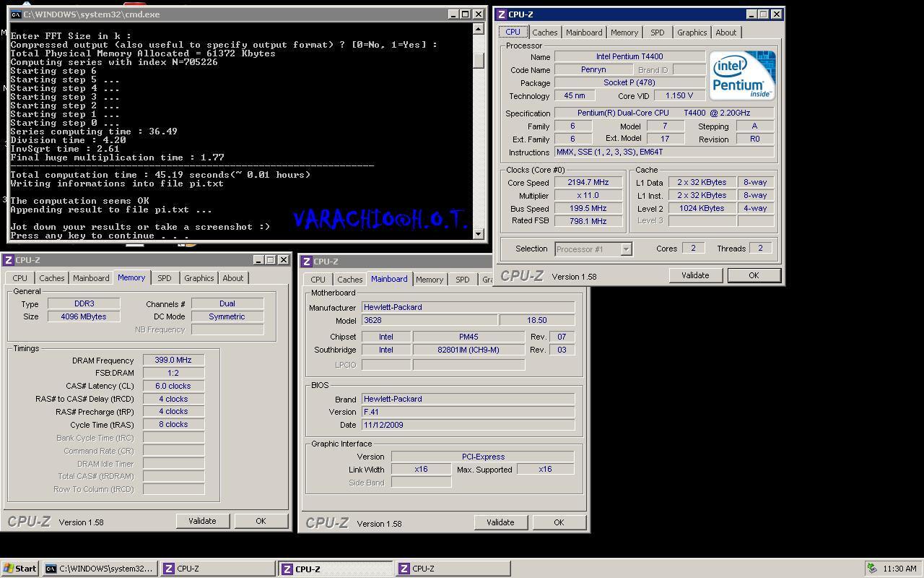Open Memory tab in top-right CPU-Z window
The image size is (924, 578).
624,33
